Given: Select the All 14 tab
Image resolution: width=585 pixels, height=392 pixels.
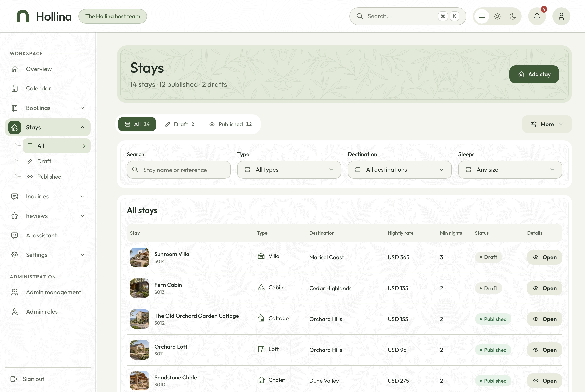Looking at the screenshot, I should pyautogui.click(x=137, y=124).
